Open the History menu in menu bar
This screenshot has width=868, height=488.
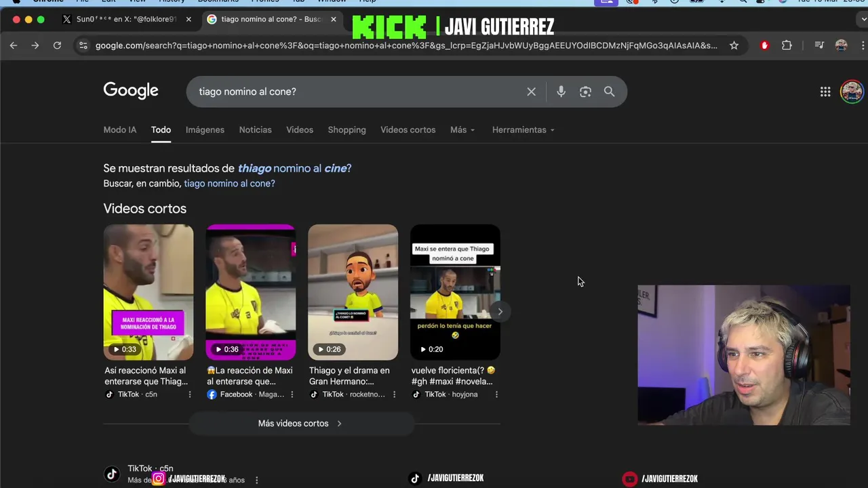click(172, 1)
